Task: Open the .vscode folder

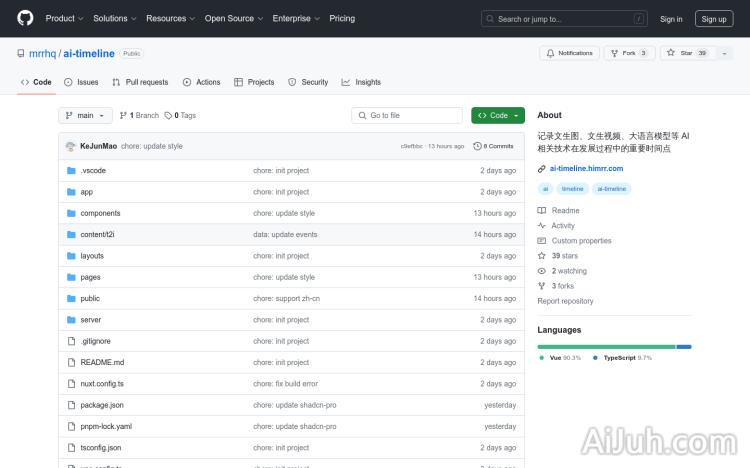Action: (93, 170)
